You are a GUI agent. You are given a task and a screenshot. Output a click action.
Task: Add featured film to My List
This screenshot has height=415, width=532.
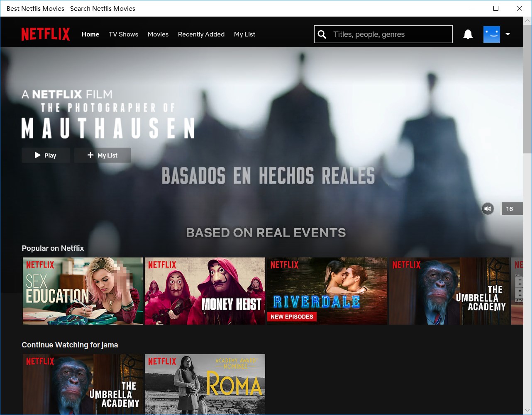[102, 155]
